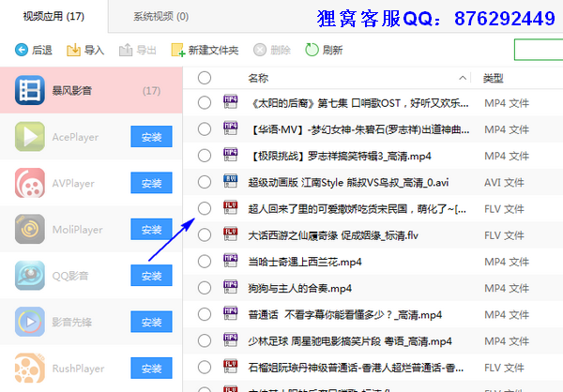Click the blue back arrow icon
This screenshot has width=563, height=392.
pyautogui.click(x=22, y=50)
